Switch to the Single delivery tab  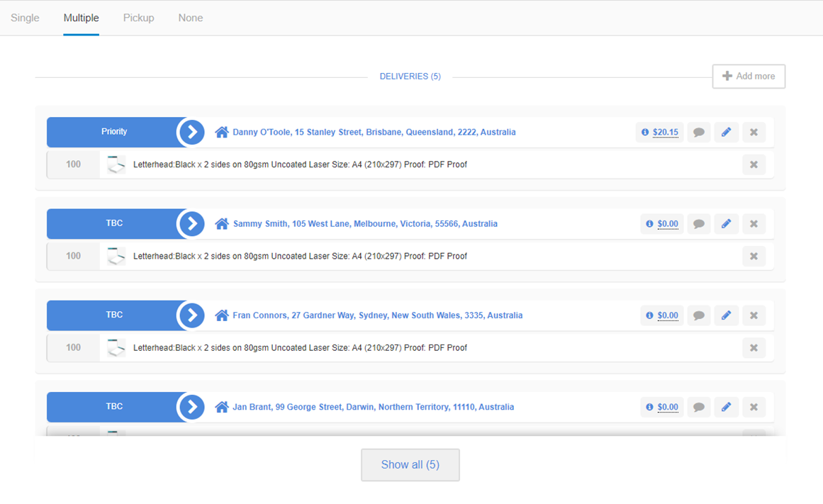tap(25, 18)
